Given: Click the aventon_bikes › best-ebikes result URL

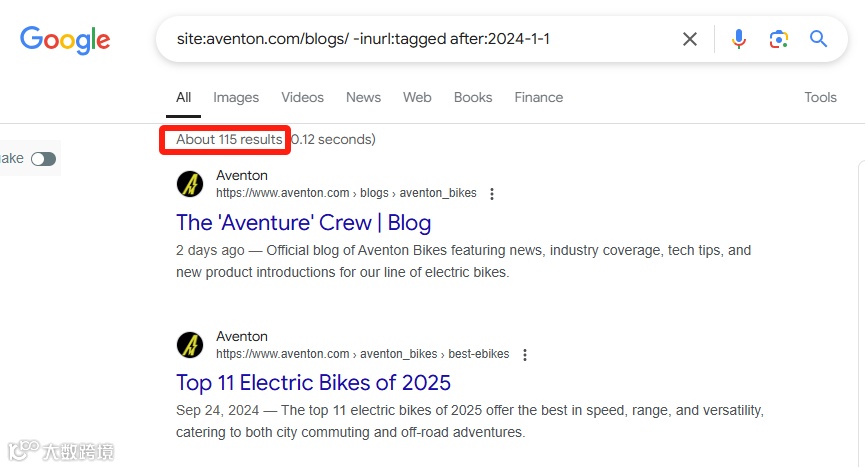Looking at the screenshot, I should click(x=362, y=354).
